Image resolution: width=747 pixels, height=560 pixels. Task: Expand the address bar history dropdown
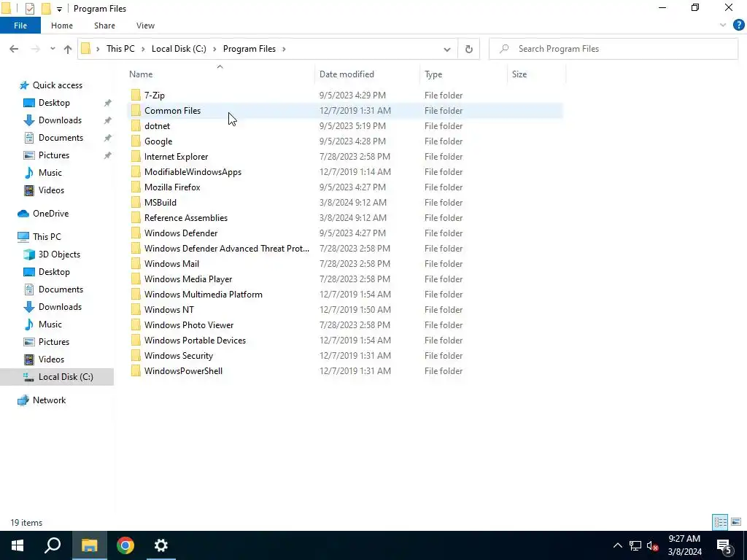point(447,49)
